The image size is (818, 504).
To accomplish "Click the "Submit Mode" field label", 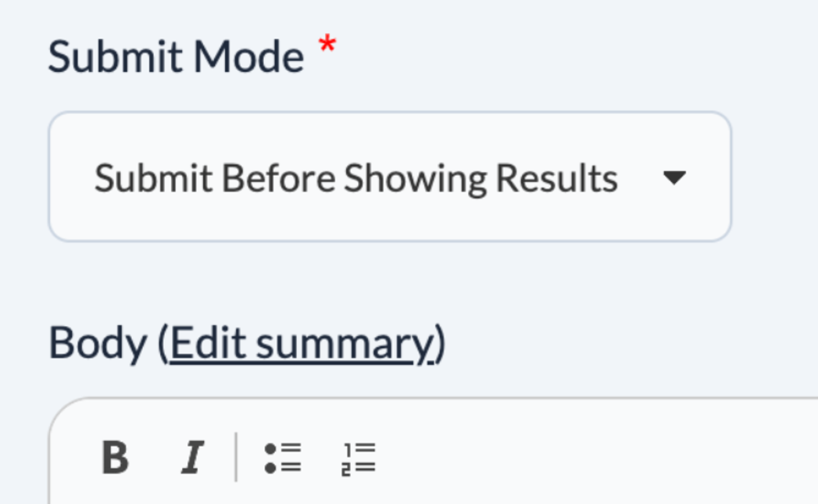I will click(x=176, y=57).
